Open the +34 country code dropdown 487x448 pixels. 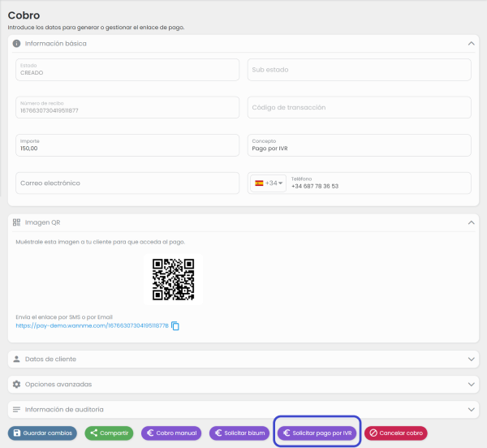coord(269,183)
